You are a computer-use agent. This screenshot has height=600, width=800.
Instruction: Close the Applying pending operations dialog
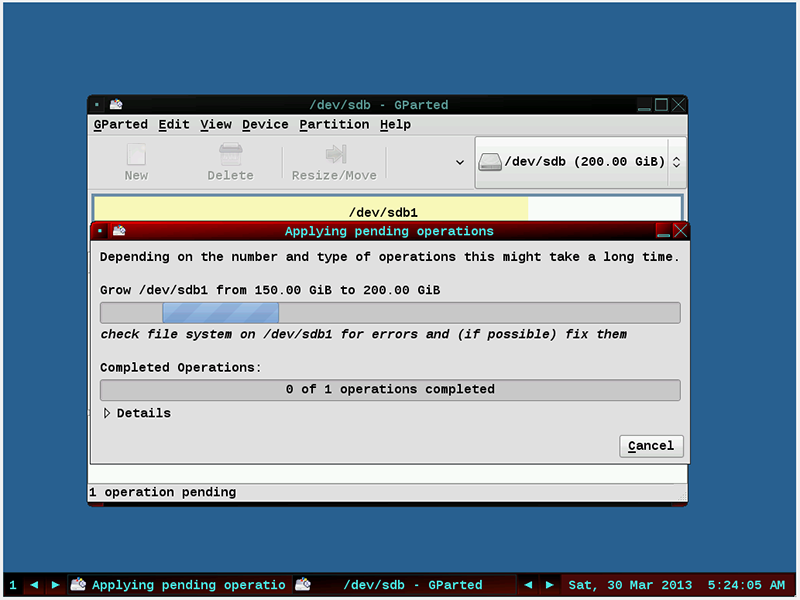[x=681, y=231]
